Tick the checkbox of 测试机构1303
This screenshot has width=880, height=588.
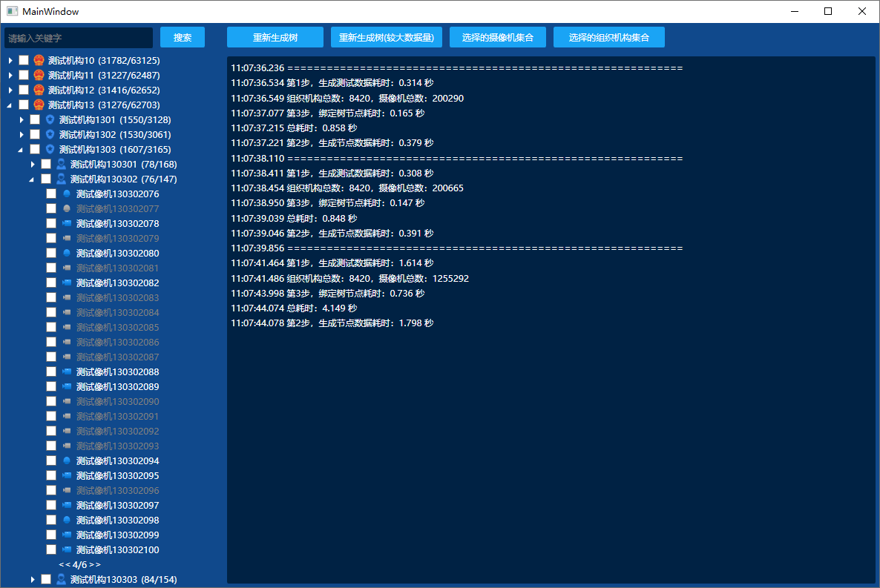pyautogui.click(x=35, y=149)
